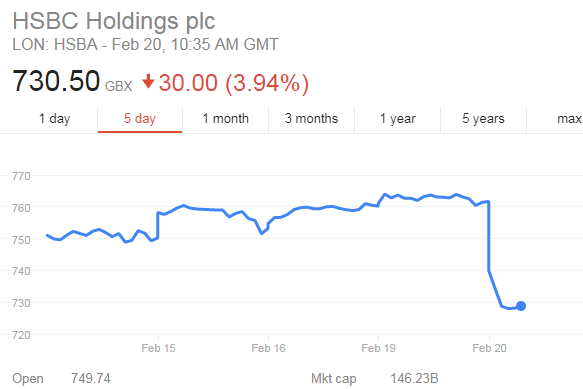Click the 730.50 price value
The width and height of the screenshot is (583, 389).
(x=56, y=80)
